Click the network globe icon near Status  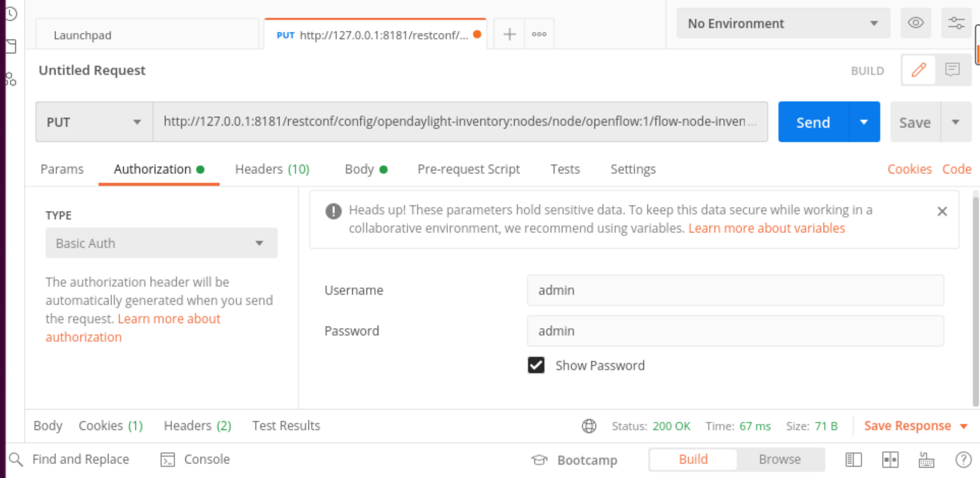tap(589, 426)
